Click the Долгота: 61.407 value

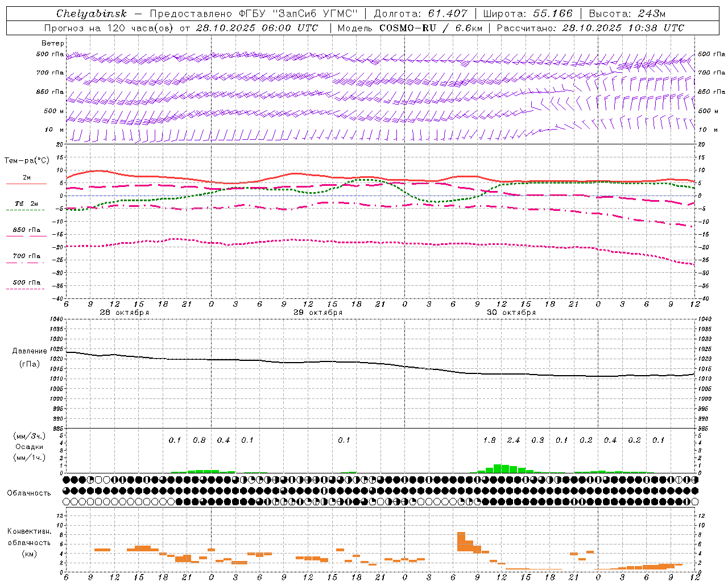[x=421, y=14]
